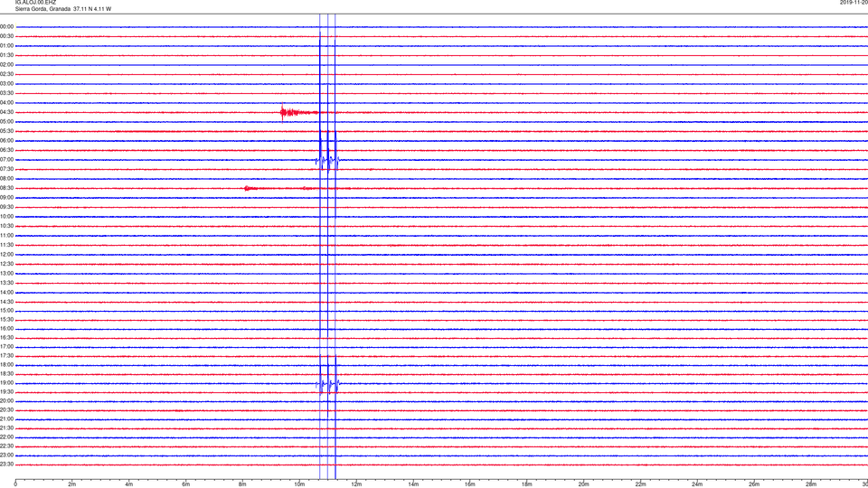Click the 2m tick label on the time axis
The image size is (868, 488).
click(x=72, y=484)
